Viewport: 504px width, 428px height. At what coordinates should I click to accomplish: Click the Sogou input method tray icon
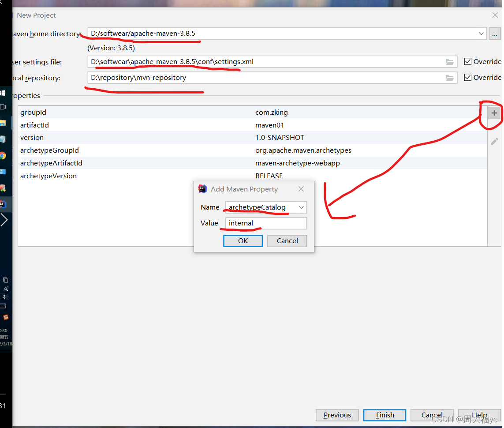pyautogui.click(x=5, y=317)
